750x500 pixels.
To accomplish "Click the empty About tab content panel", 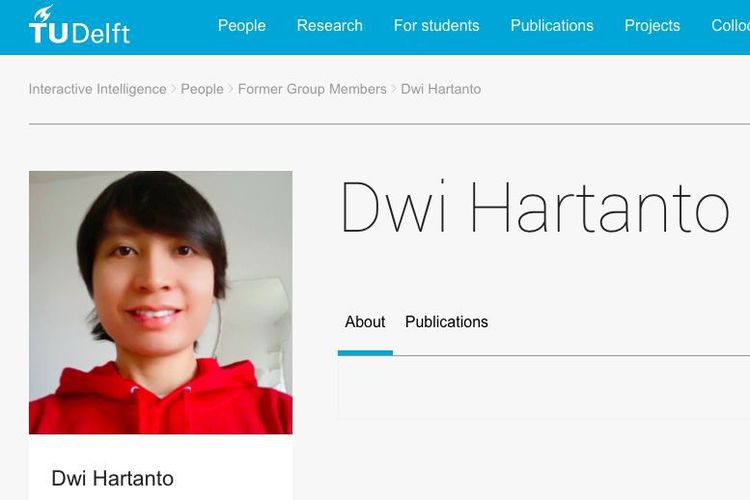I will click(544, 388).
